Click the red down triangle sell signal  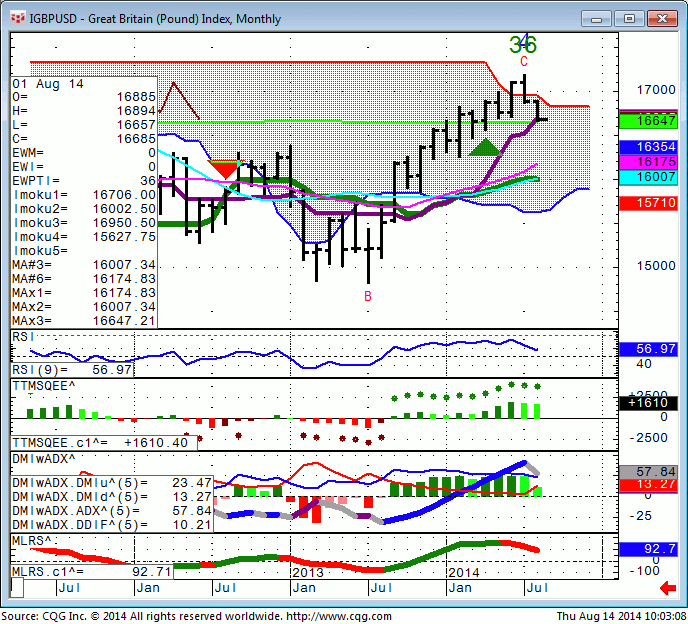tap(225, 169)
